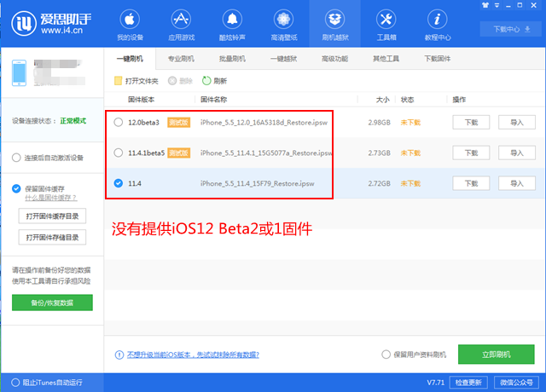Open the title bar dropdown menu icon
Viewport: 546px width, 392px height.
pos(497,5)
